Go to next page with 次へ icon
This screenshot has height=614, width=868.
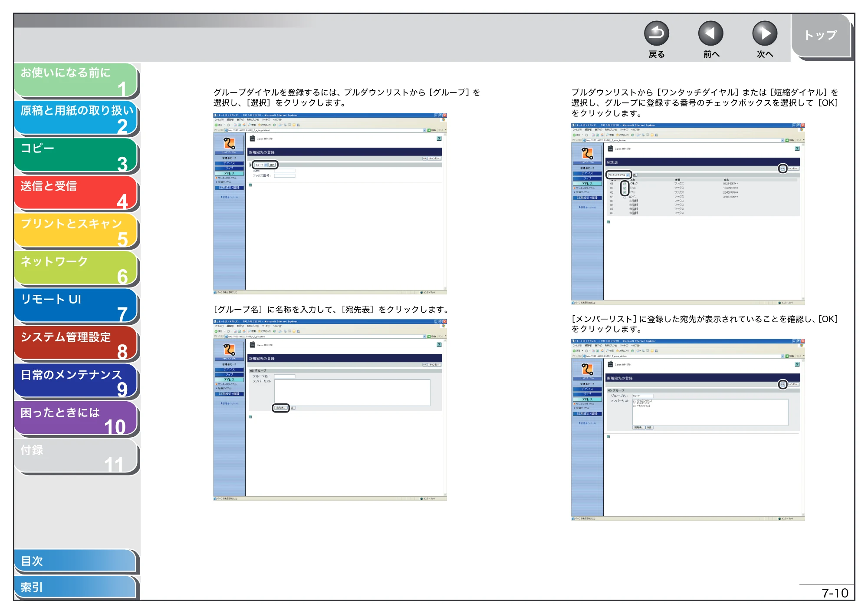[x=765, y=33]
